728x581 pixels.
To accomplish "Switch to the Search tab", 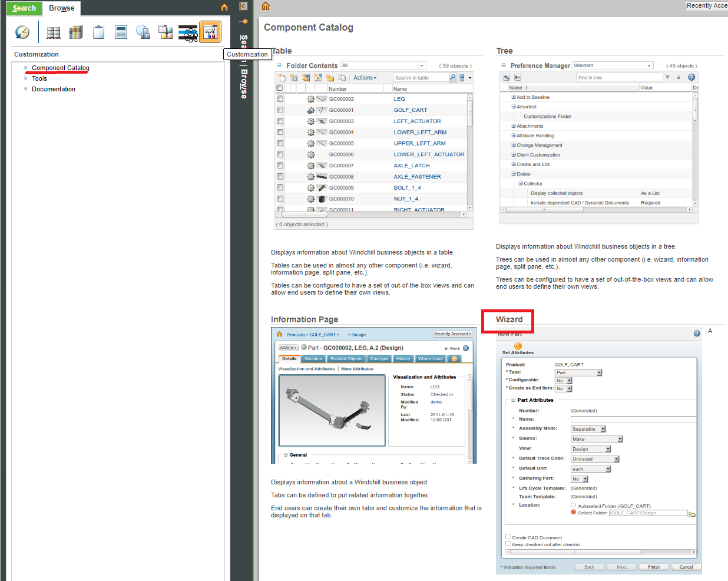I will tap(24, 8).
